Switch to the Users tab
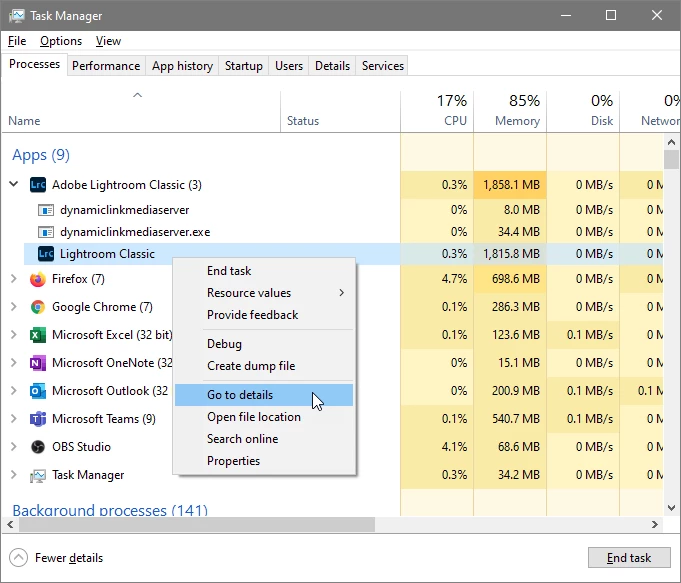681x583 pixels. tap(289, 66)
